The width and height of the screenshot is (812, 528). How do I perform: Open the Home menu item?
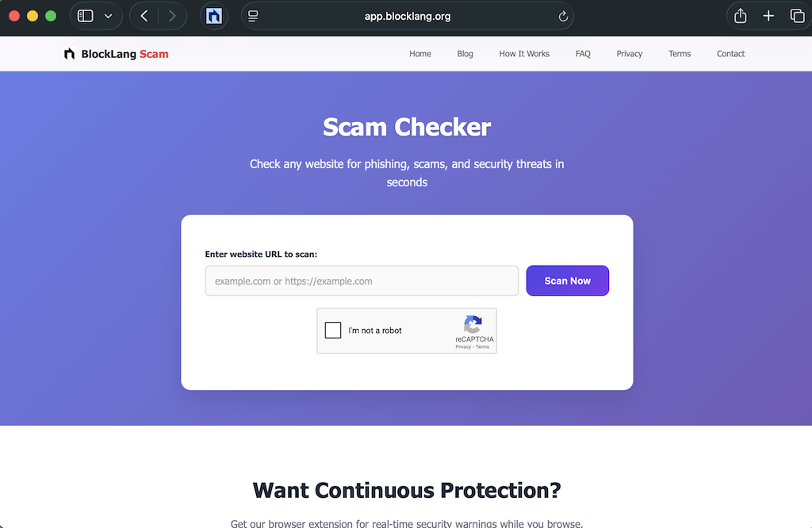[420, 54]
